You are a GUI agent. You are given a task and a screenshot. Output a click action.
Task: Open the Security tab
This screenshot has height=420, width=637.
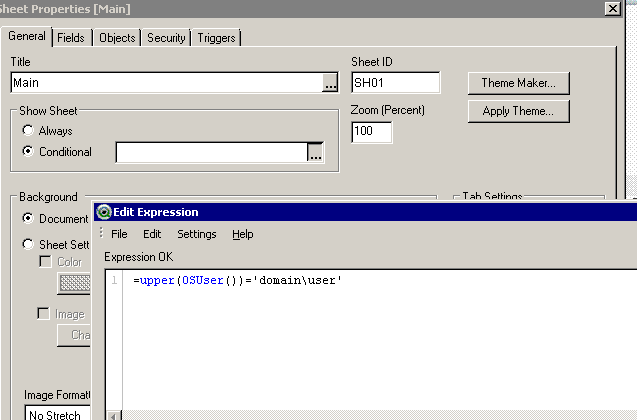166,38
